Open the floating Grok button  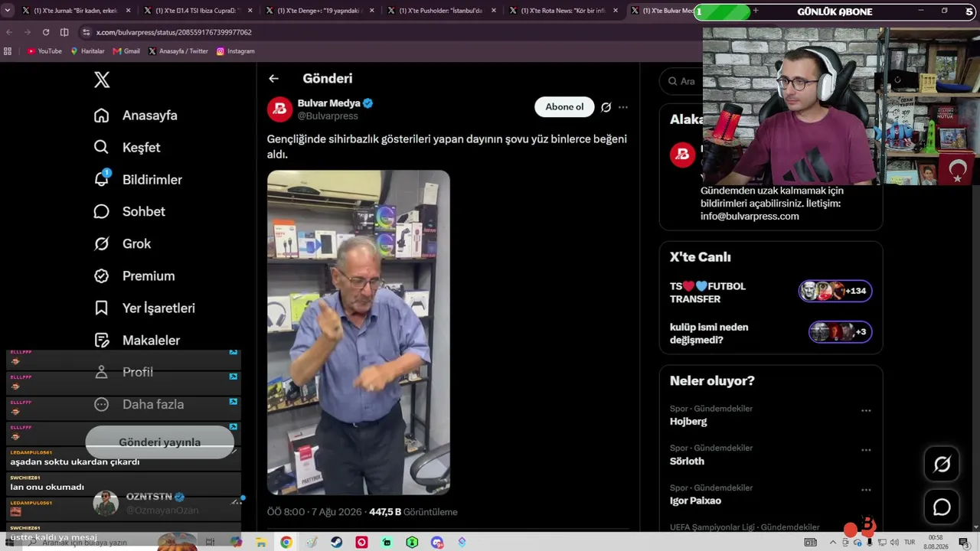tap(942, 464)
